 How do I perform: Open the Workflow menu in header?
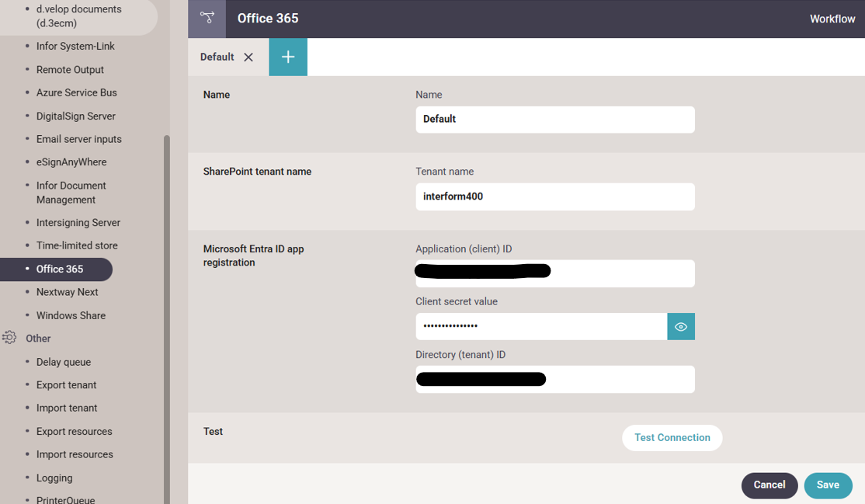coord(832,19)
